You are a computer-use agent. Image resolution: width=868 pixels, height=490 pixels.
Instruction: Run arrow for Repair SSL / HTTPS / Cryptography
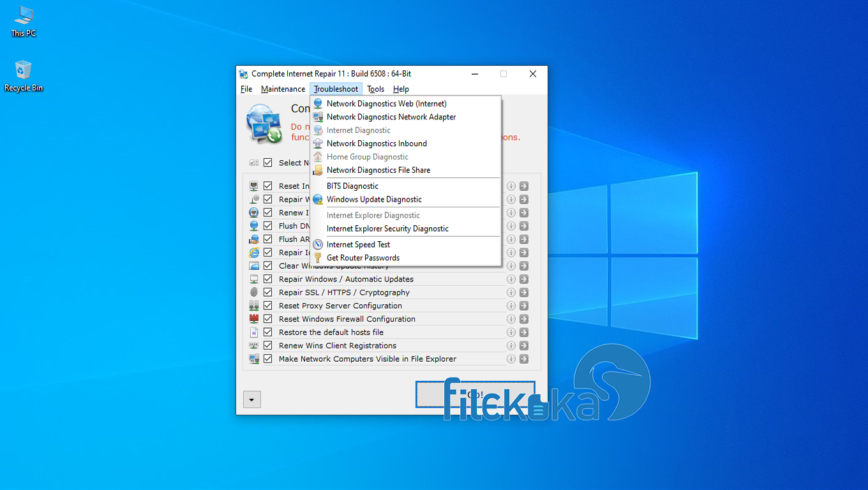click(524, 292)
